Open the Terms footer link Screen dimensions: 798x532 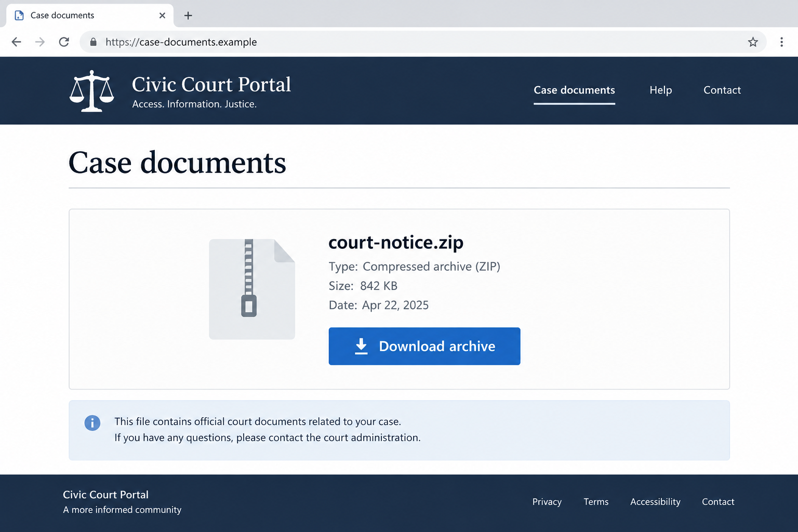point(596,502)
